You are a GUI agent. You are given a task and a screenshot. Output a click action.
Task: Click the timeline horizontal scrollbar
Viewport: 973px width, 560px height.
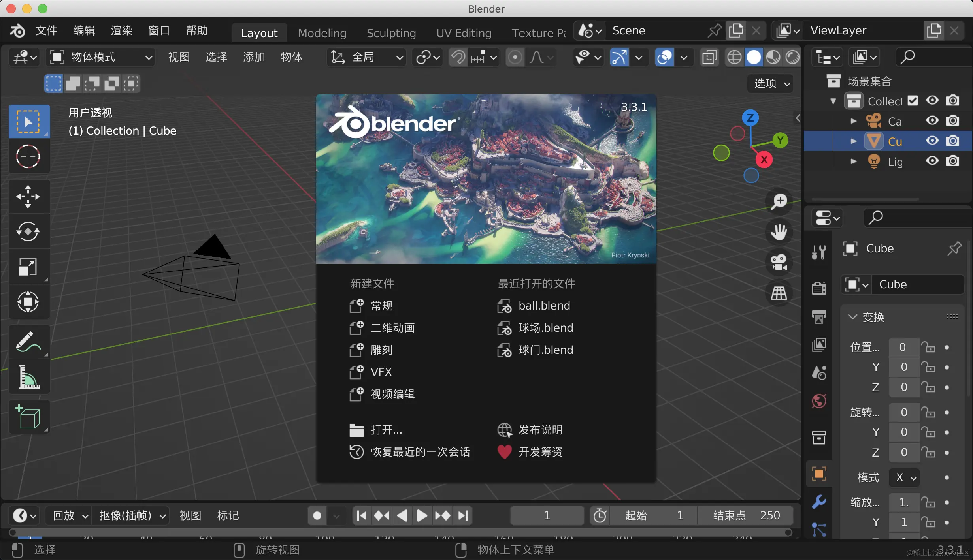(x=400, y=532)
